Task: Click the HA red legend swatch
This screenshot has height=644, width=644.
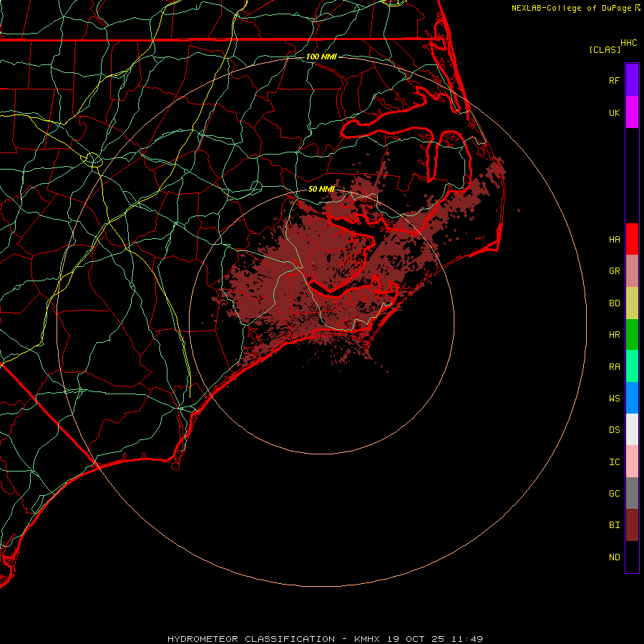Action: 632,239
